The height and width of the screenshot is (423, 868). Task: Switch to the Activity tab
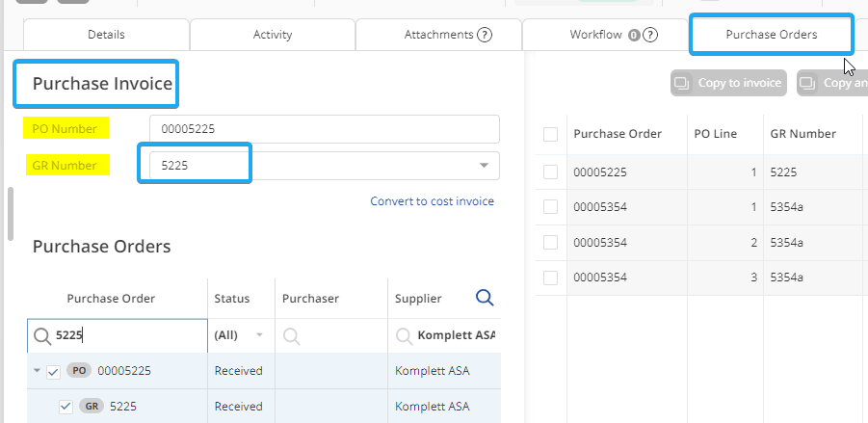[x=272, y=35]
